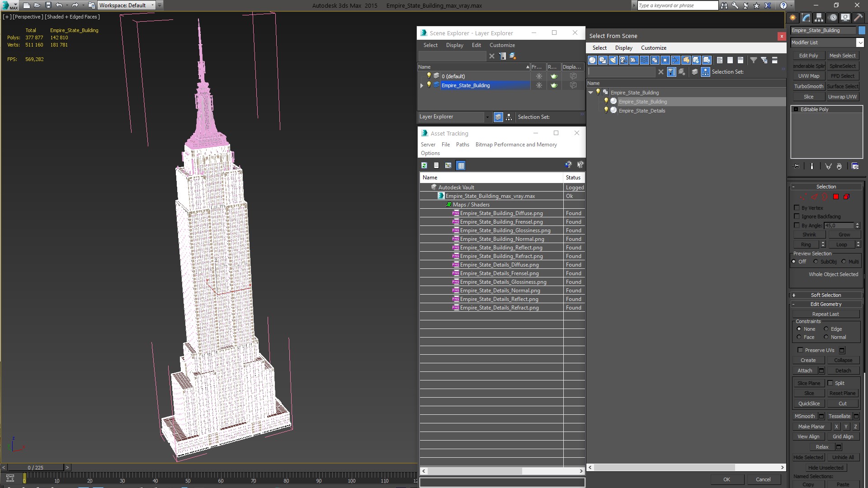The image size is (868, 488).
Task: Click the Undo arrow icon
Action: pyautogui.click(x=59, y=5)
